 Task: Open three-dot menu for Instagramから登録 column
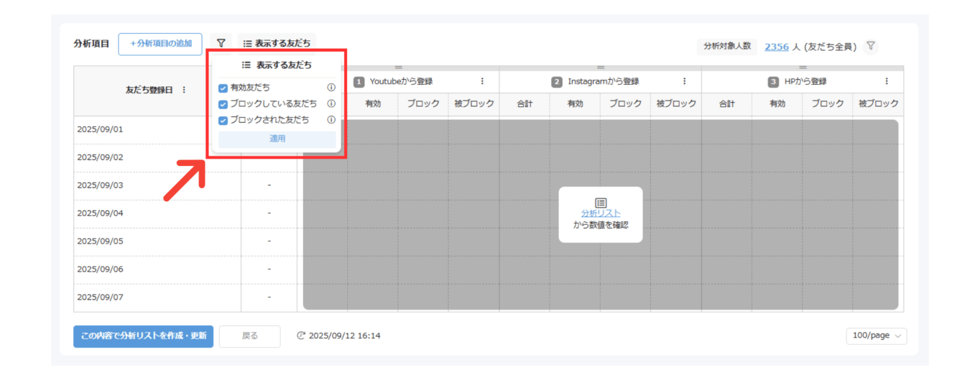[685, 81]
